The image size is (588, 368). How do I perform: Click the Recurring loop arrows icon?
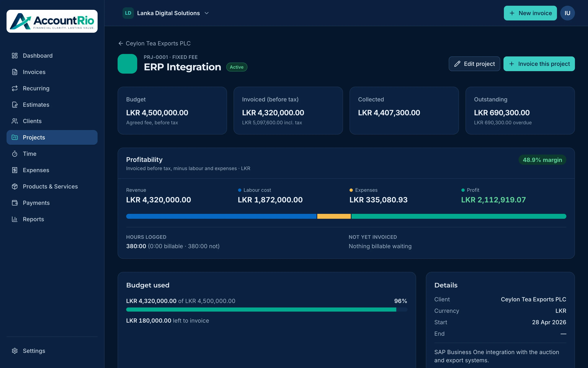[x=14, y=88]
